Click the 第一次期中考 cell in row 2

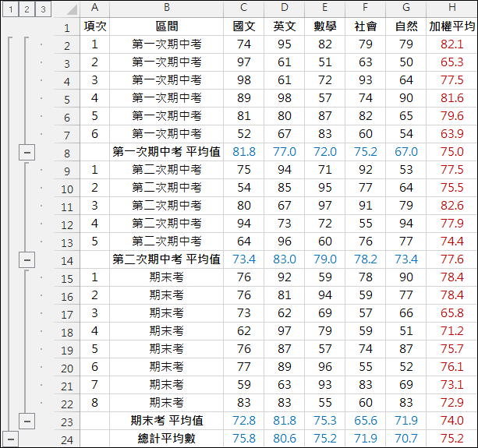(166, 44)
